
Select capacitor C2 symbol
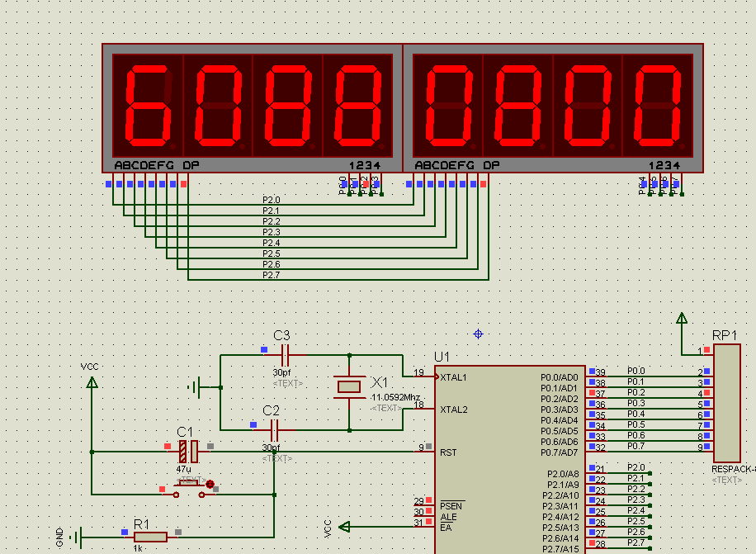click(274, 429)
